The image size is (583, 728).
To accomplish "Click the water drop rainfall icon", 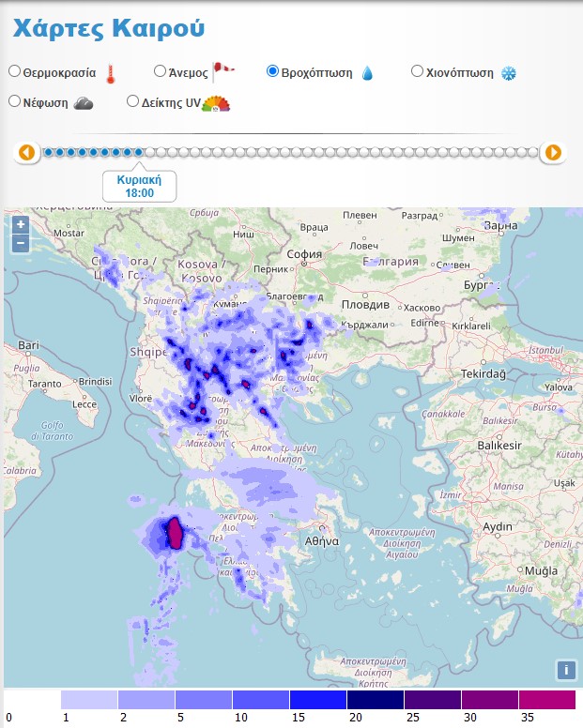I will pos(367,73).
